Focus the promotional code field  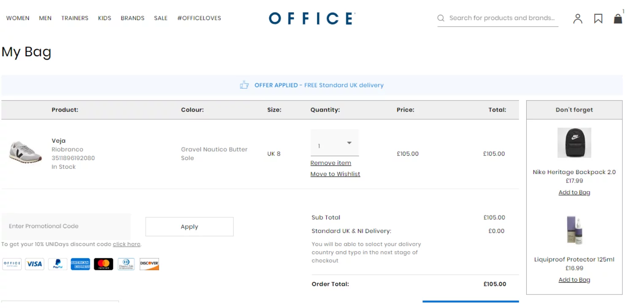coord(66,226)
